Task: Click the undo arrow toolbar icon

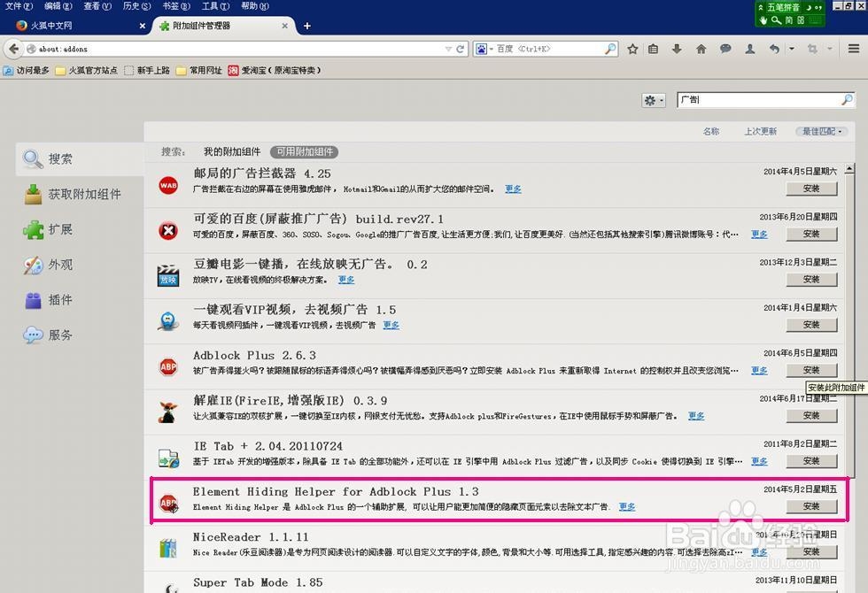Action: pos(774,49)
